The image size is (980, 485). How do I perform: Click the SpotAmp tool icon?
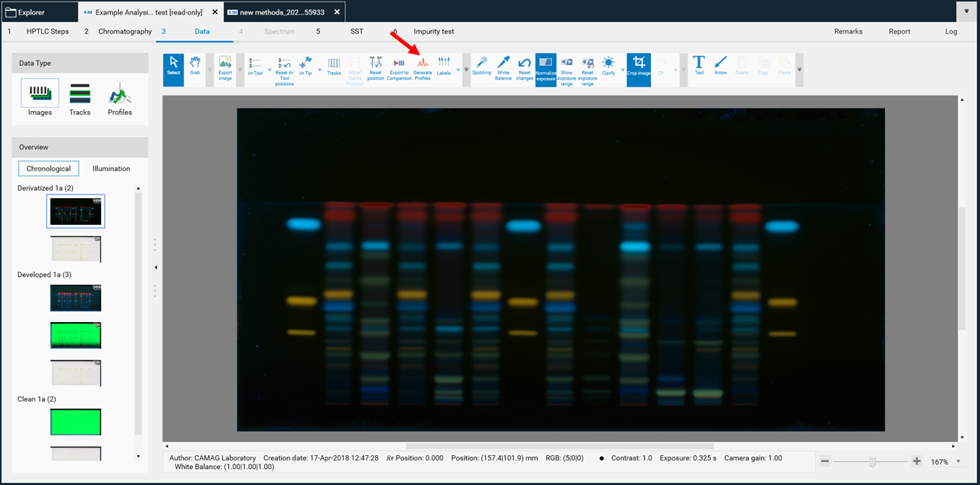click(482, 67)
